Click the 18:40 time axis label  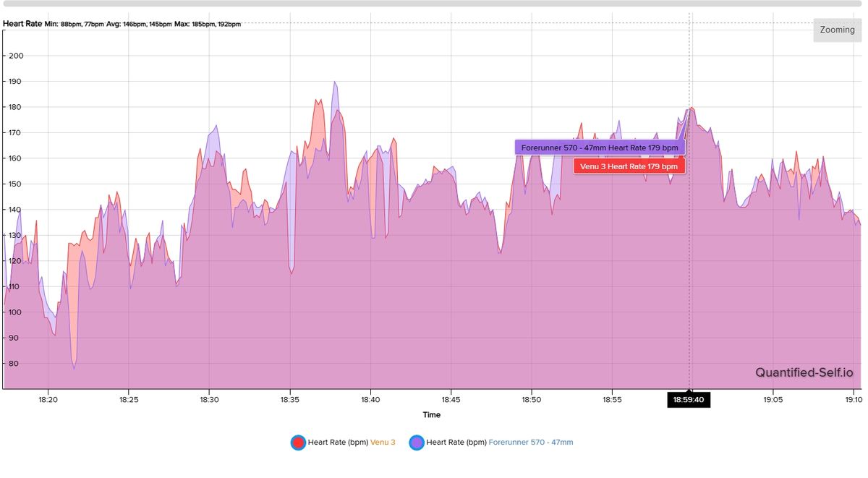tap(370, 398)
